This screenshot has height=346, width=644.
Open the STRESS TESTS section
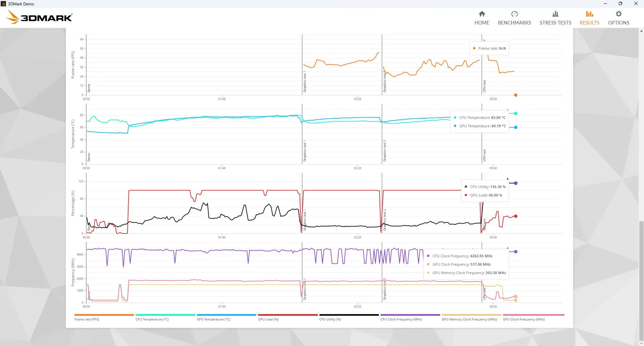point(555,18)
